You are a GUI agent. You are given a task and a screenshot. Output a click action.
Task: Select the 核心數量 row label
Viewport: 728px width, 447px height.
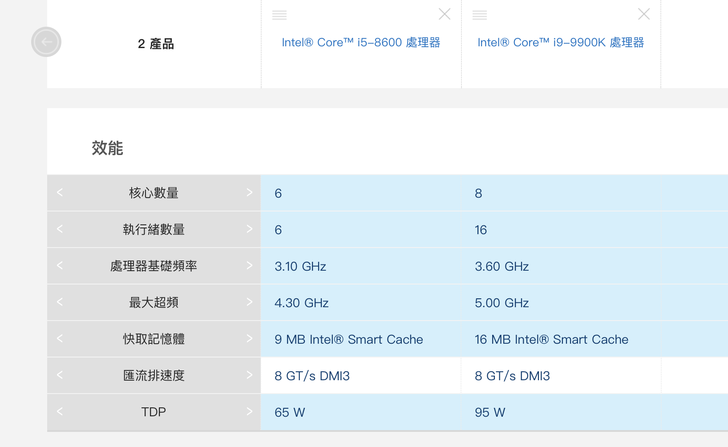(154, 193)
